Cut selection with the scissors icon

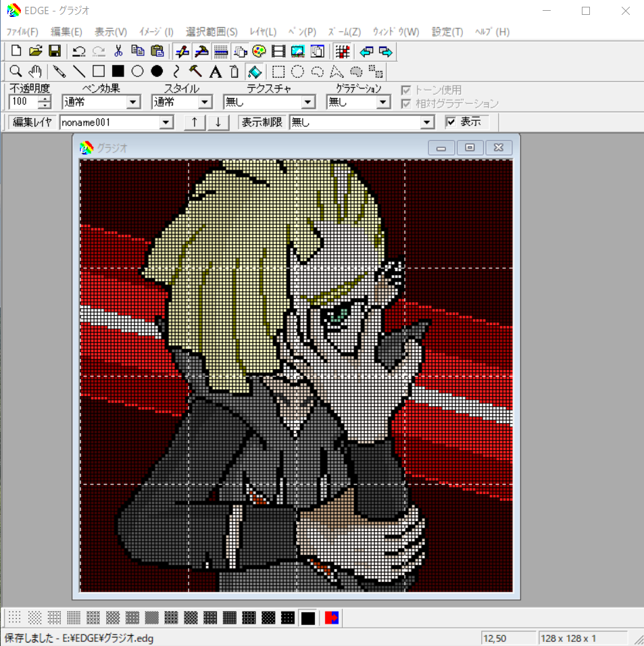pos(118,51)
